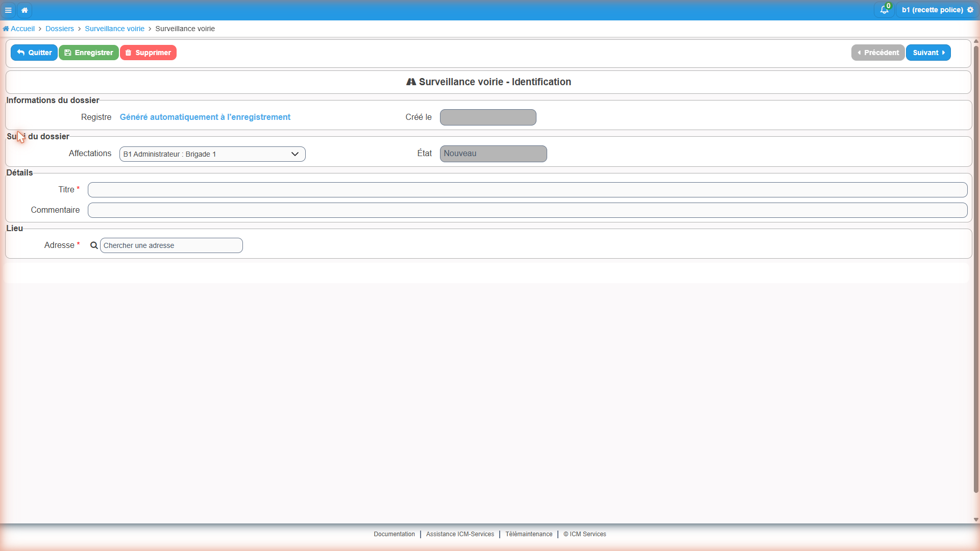Viewport: 980px width, 551px height.
Task: Click Quitter button
Action: [x=34, y=53]
